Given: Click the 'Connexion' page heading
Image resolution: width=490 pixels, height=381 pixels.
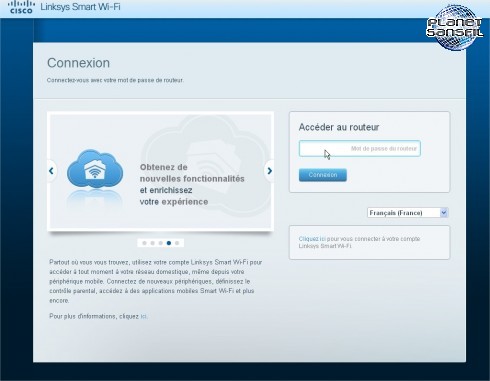Looking at the screenshot, I should (x=78, y=63).
